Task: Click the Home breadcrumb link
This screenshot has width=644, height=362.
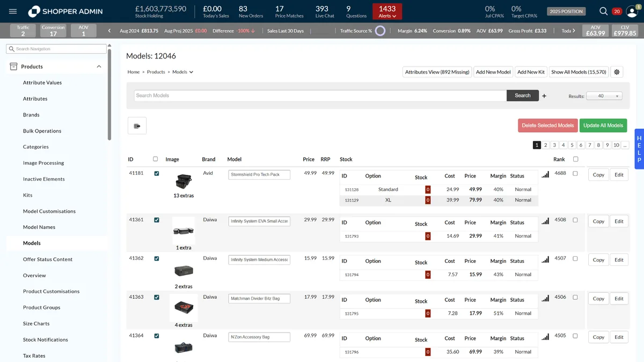Action: (x=133, y=72)
